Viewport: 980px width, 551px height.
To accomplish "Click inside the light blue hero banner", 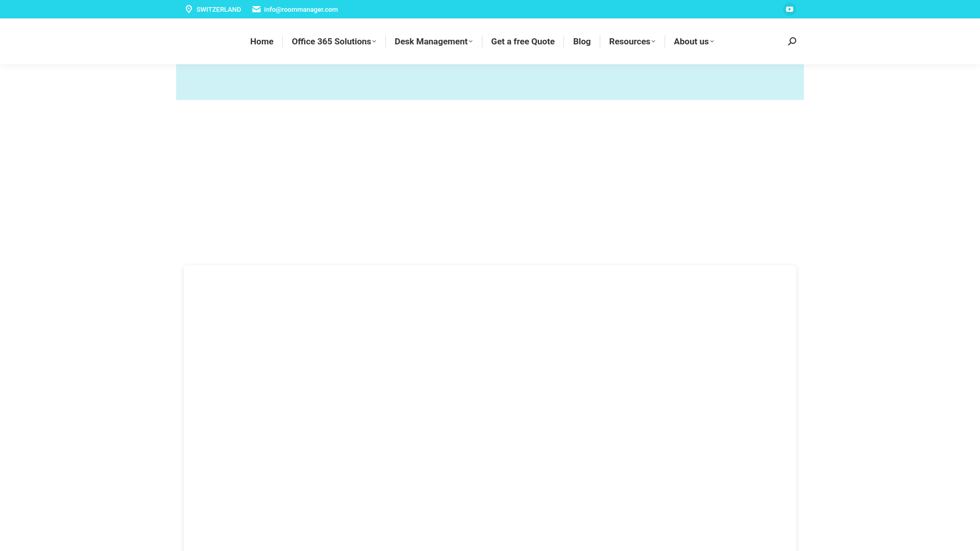I will click(x=490, y=82).
